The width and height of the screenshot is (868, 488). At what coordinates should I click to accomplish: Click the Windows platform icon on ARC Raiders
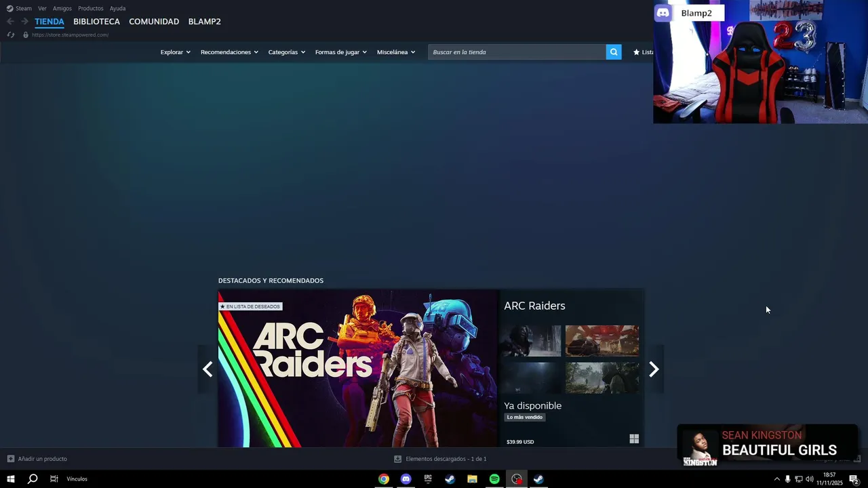point(634,439)
